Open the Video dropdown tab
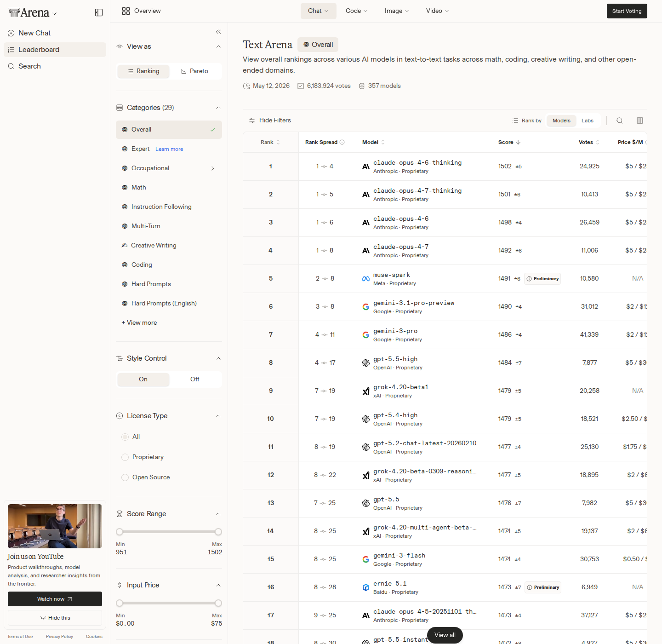The height and width of the screenshot is (644, 662). [x=437, y=11]
